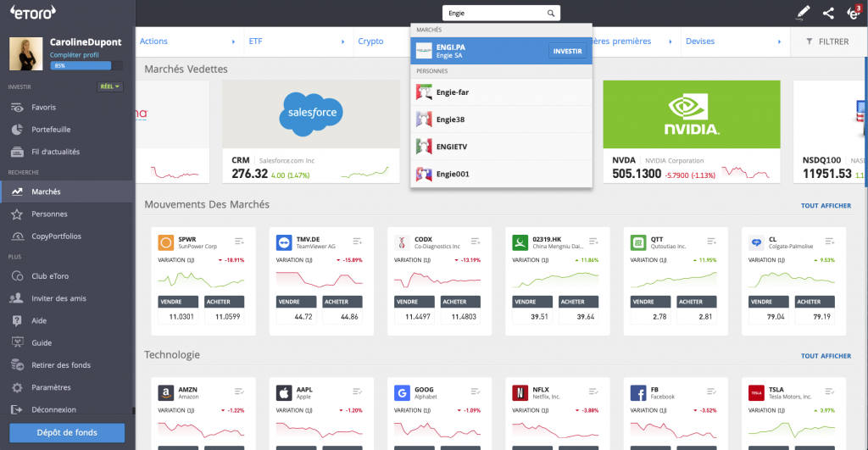This screenshot has width=868, height=450.
Task: Click the Aide help icon
Action: [17, 320]
